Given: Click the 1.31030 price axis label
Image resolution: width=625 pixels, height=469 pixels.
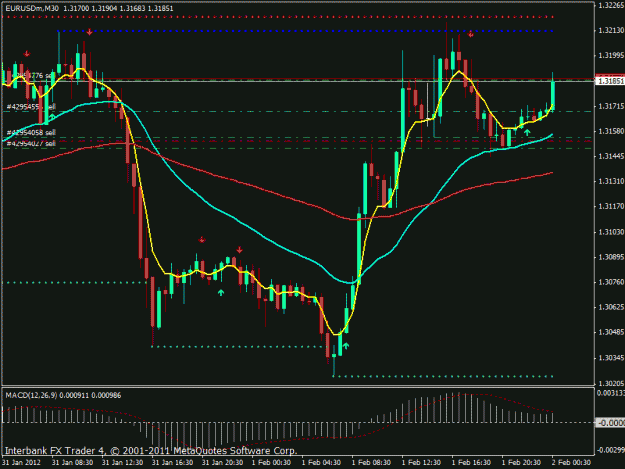Looking at the screenshot, I should click(x=611, y=232).
